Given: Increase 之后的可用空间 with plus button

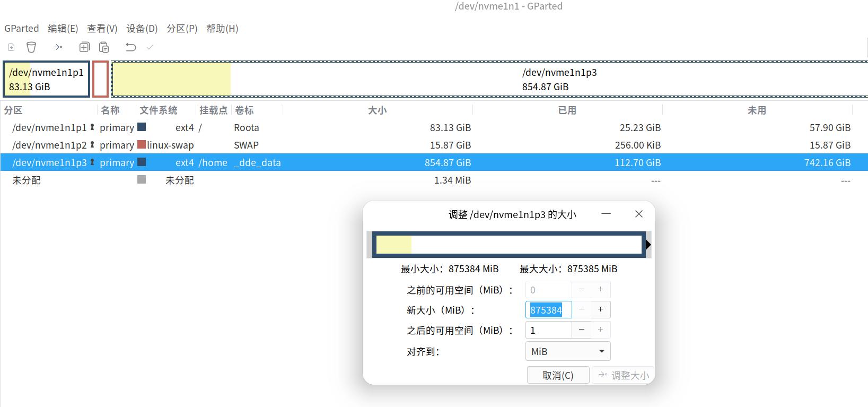Looking at the screenshot, I should pyautogui.click(x=601, y=330).
